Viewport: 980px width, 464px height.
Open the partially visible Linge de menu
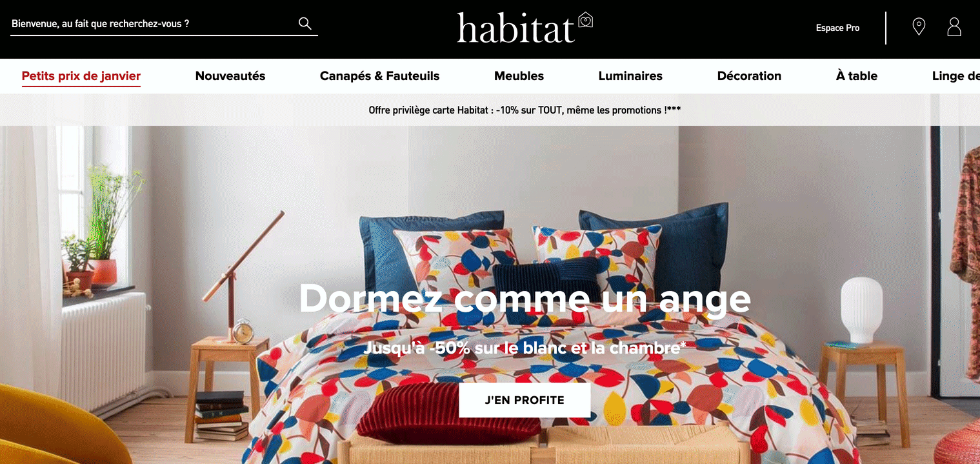[955, 76]
